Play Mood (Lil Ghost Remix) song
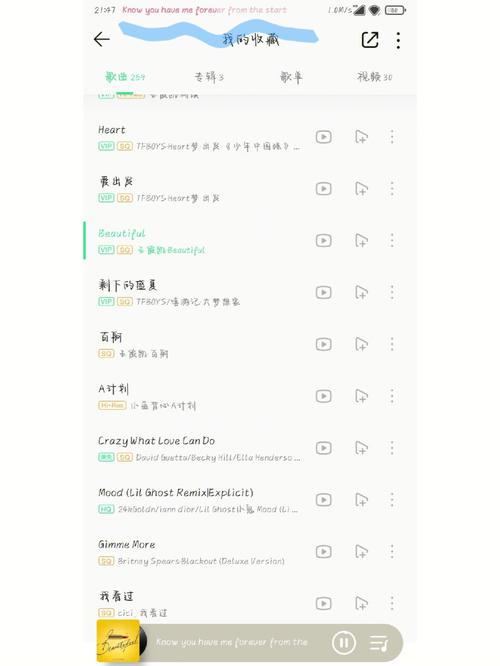The image size is (500, 666). coord(200,500)
